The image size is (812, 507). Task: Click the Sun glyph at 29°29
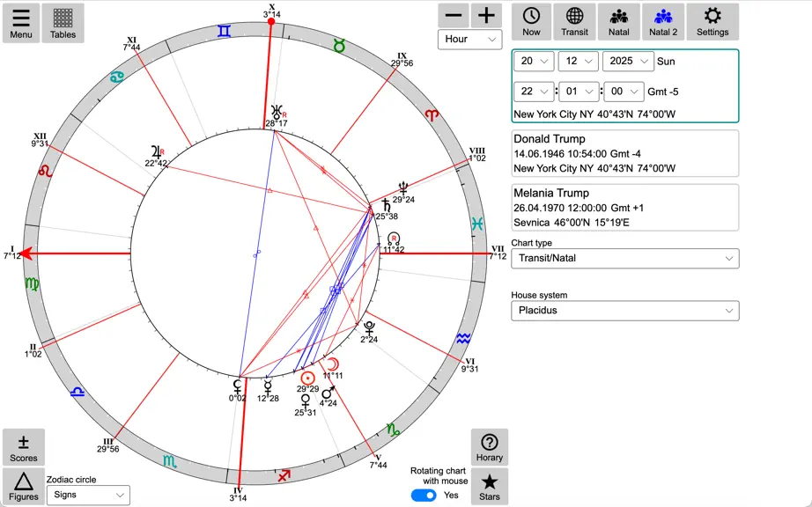pyautogui.click(x=307, y=378)
